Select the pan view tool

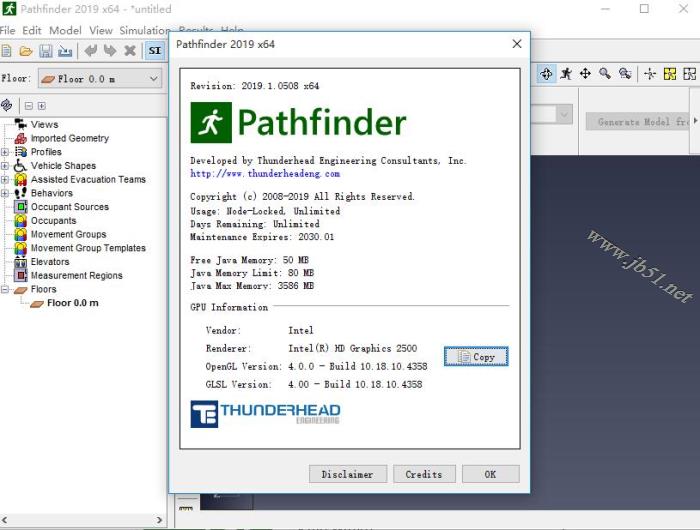point(585,74)
